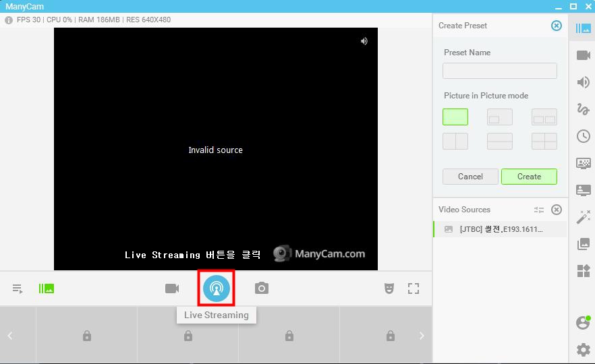Open Lower Third tab in sidebar
Screen dimensions: 595x364
point(584,190)
